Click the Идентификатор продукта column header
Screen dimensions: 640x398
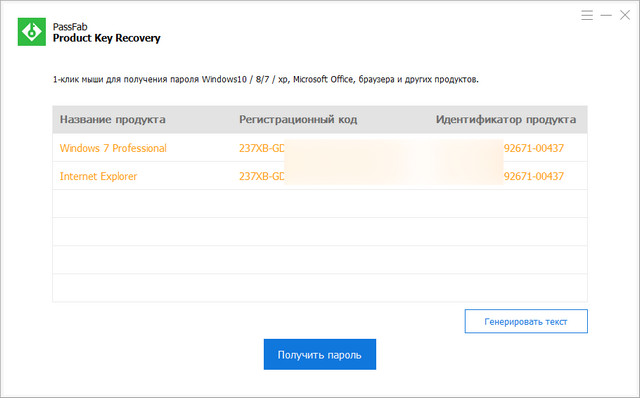506,119
